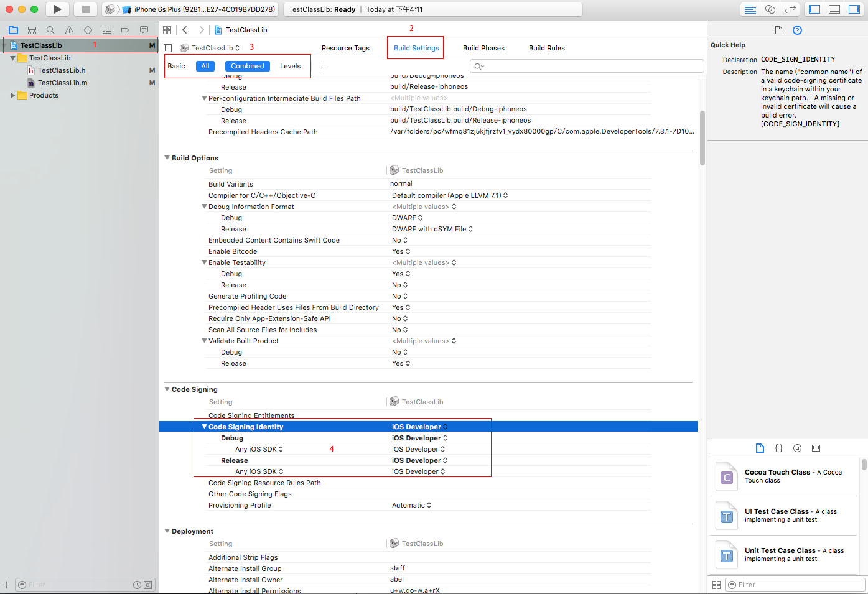The height and width of the screenshot is (594, 868).
Task: Collapse the Code Signing section
Action: pos(167,389)
